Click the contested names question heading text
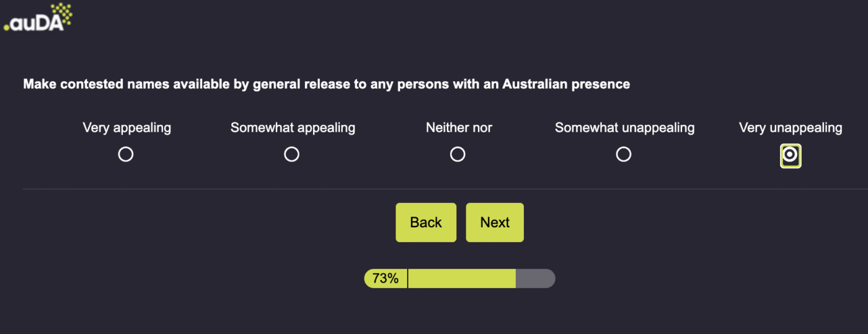Image resolution: width=868 pixels, height=334 pixels. click(x=326, y=84)
